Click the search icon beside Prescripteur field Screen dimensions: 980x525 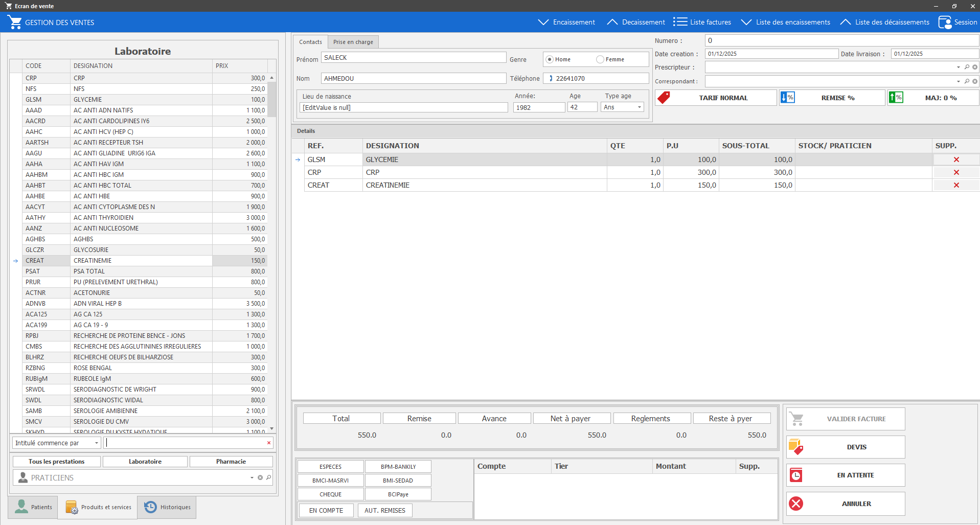tap(967, 67)
